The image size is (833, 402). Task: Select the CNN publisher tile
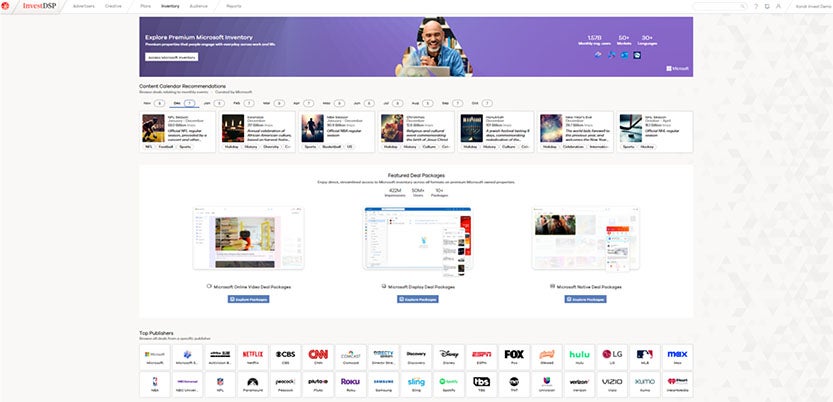318,357
